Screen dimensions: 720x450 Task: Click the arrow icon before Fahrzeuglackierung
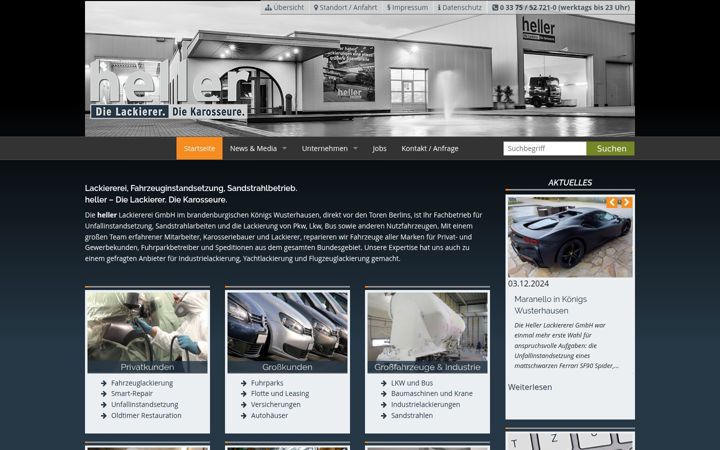[x=104, y=383]
